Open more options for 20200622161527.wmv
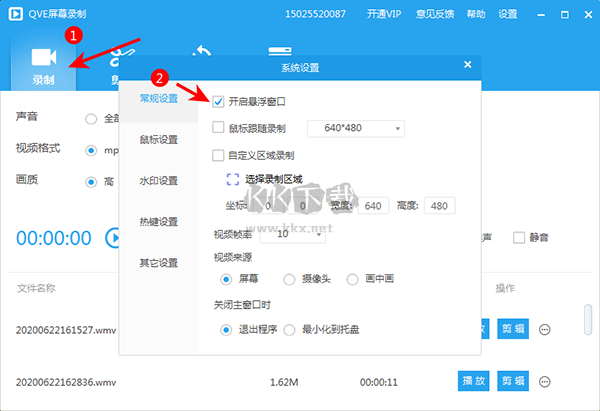 [545, 329]
